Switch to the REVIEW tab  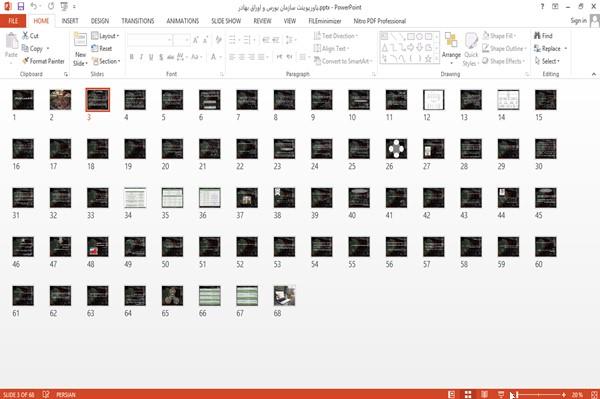pyautogui.click(x=262, y=21)
